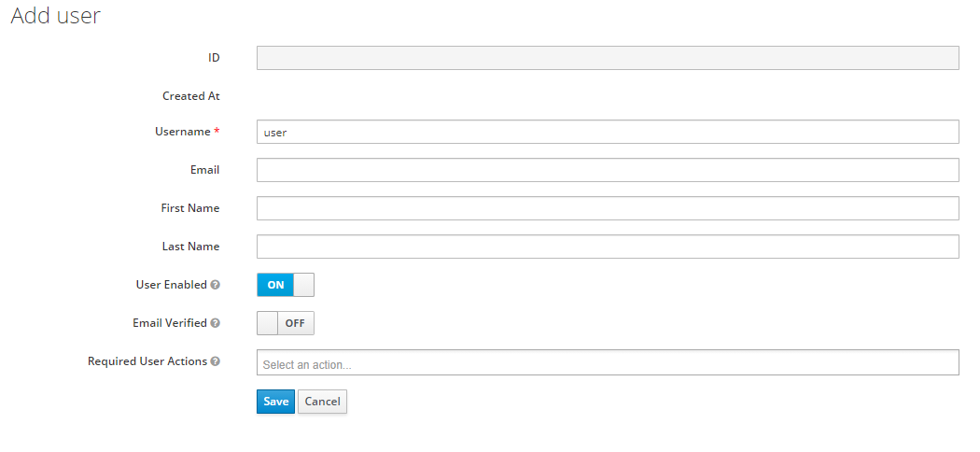The image size is (980, 452).
Task: Open the 'Select an action...' dropdown
Action: [x=608, y=362]
